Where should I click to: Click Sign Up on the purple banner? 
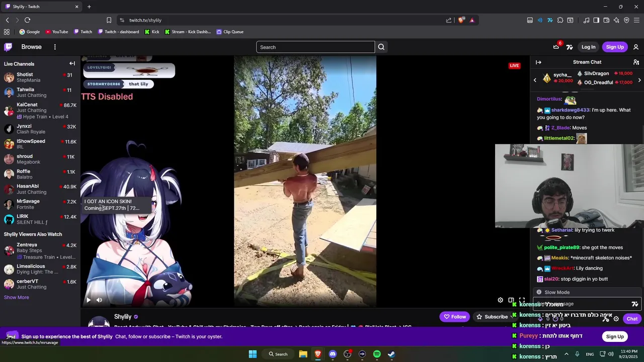click(x=615, y=336)
